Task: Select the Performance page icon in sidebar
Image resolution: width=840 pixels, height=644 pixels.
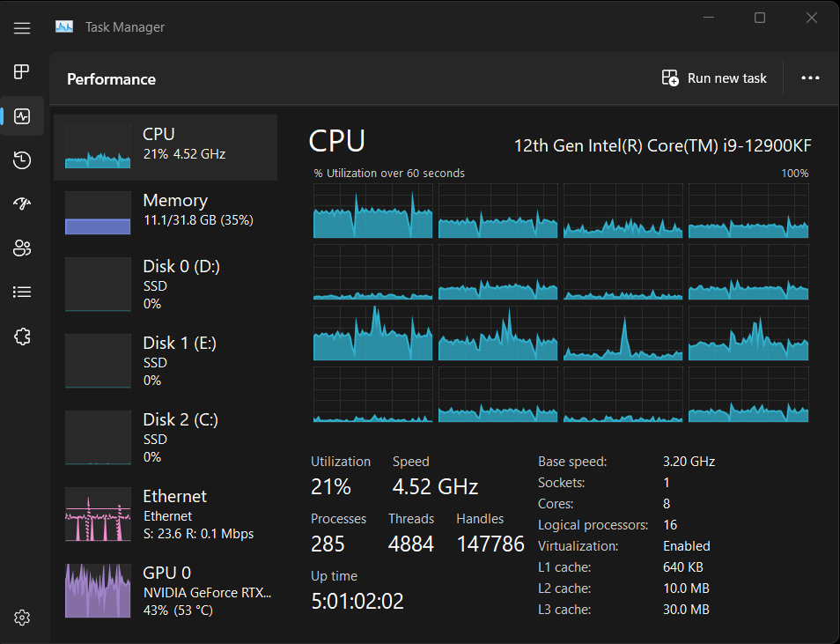Action: click(x=22, y=115)
